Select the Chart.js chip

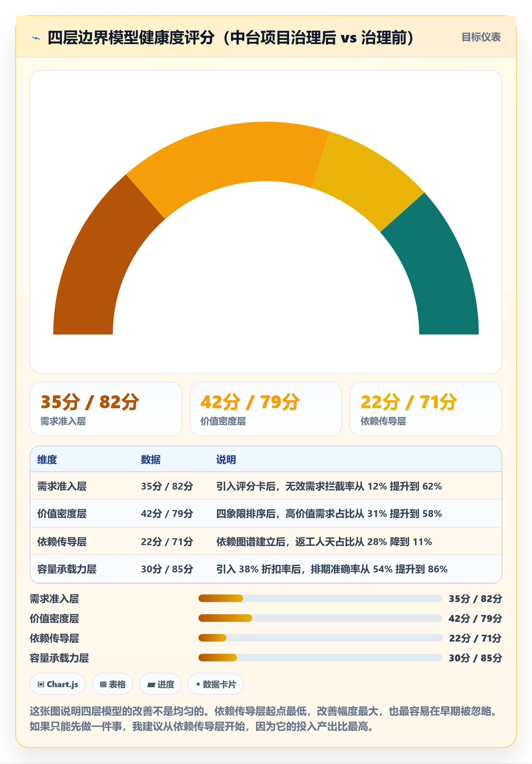tap(58, 684)
